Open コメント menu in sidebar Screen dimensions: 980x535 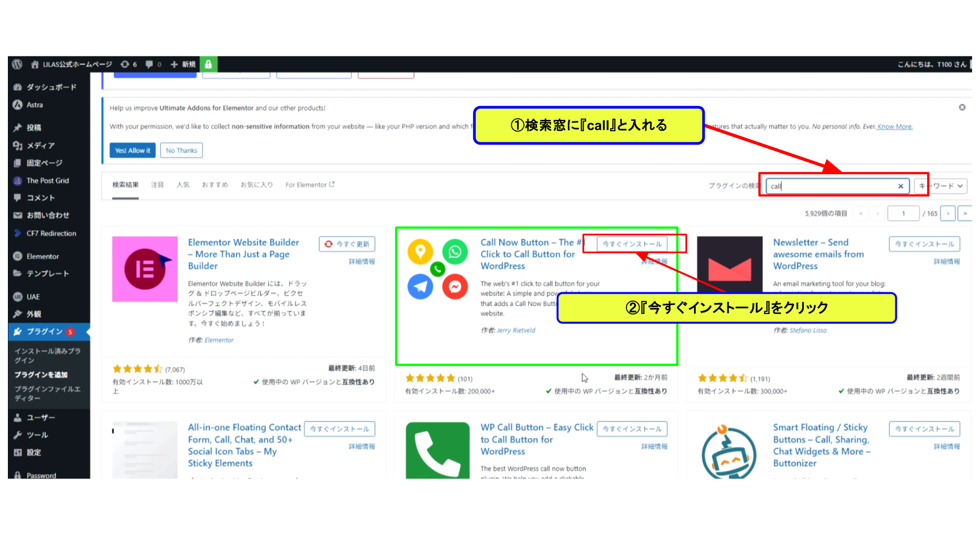point(49,198)
